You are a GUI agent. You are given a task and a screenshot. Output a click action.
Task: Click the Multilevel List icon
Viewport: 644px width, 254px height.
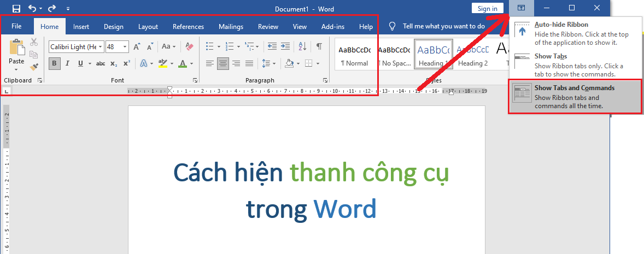tap(249, 46)
